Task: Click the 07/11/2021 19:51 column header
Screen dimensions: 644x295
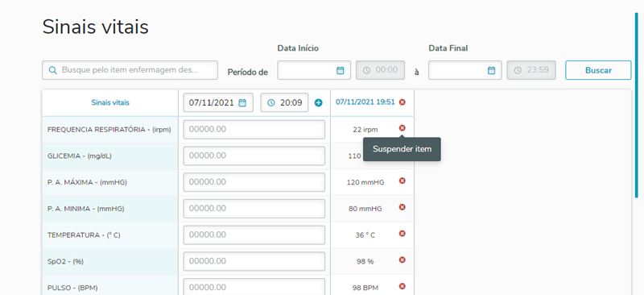Action: [365, 102]
